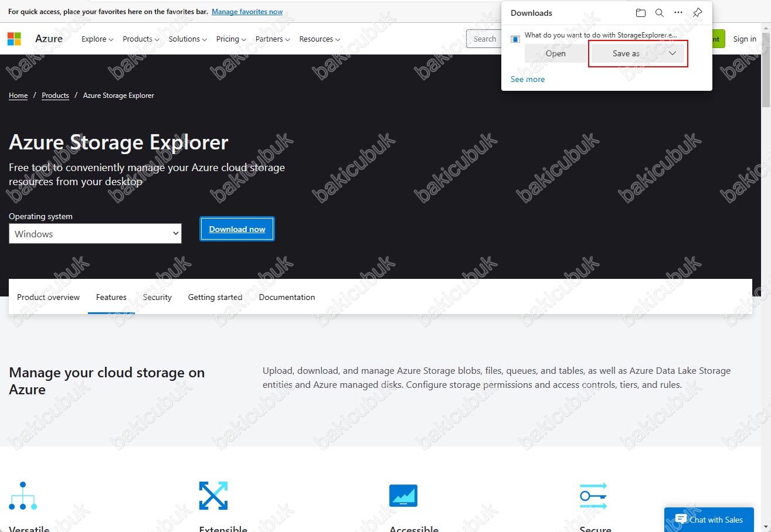The width and height of the screenshot is (771, 532).
Task: Switch to the Getting started tab
Action: pos(215,297)
